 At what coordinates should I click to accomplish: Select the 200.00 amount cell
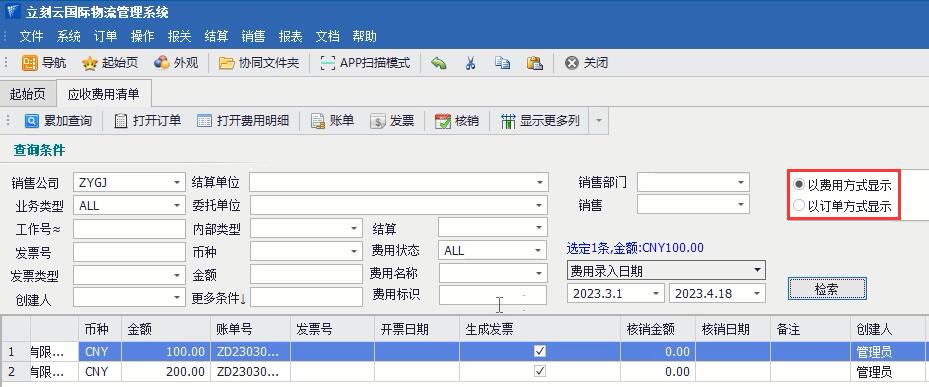(x=166, y=372)
